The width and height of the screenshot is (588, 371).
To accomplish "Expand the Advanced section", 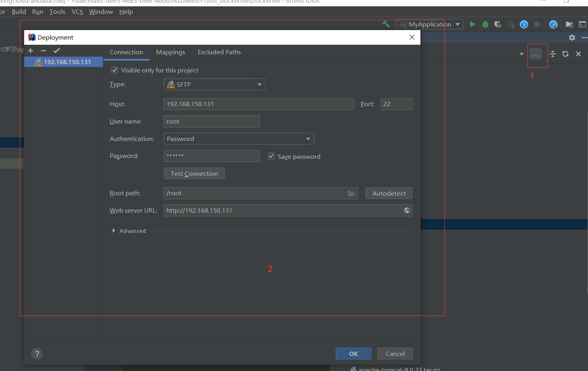I will pyautogui.click(x=114, y=230).
